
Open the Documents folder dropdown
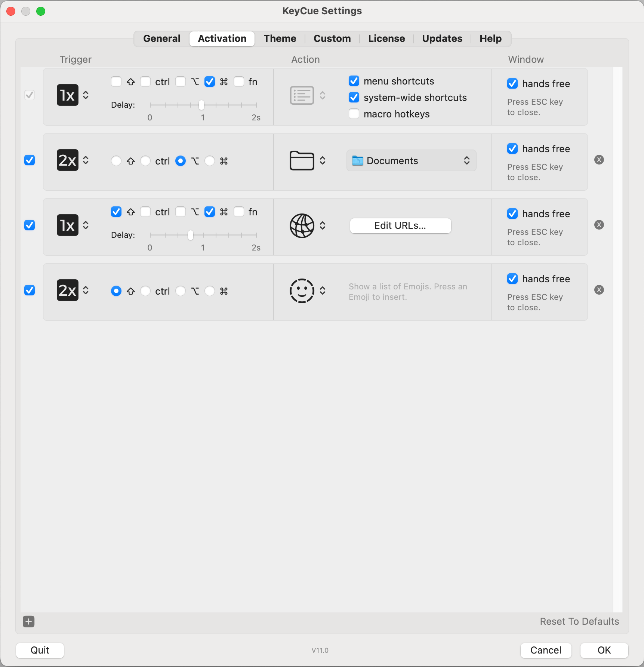click(x=411, y=160)
